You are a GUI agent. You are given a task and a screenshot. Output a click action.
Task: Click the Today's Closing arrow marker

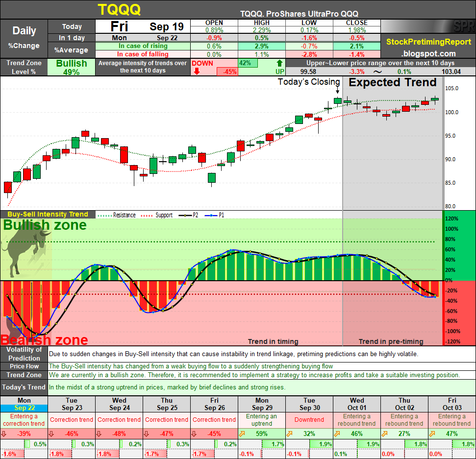click(337, 91)
